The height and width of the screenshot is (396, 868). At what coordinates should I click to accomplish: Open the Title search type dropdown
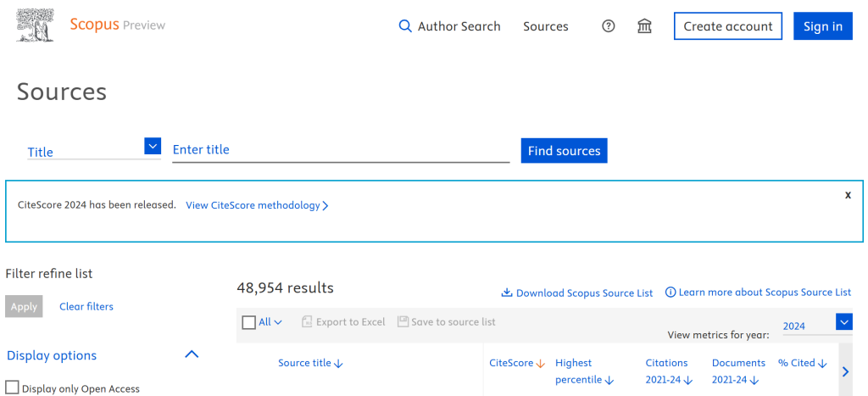(x=153, y=147)
